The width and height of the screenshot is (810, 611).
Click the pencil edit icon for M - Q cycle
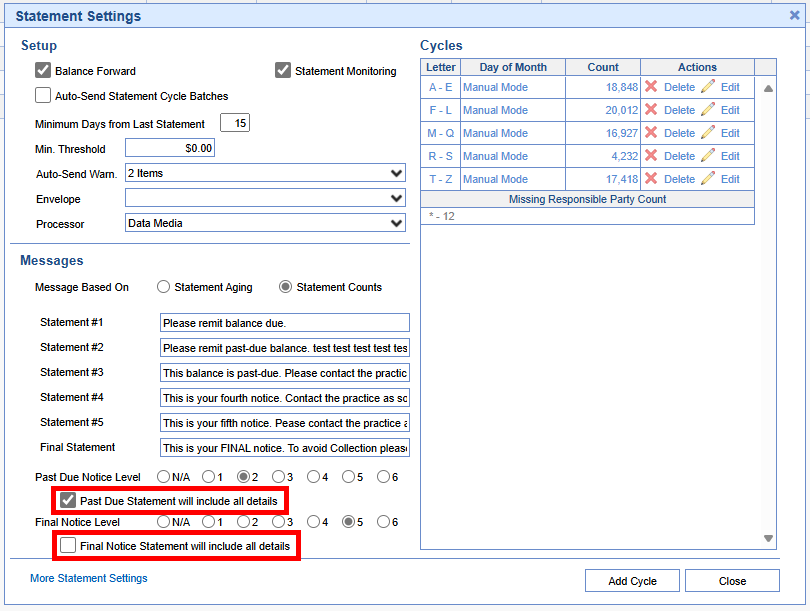click(x=708, y=132)
